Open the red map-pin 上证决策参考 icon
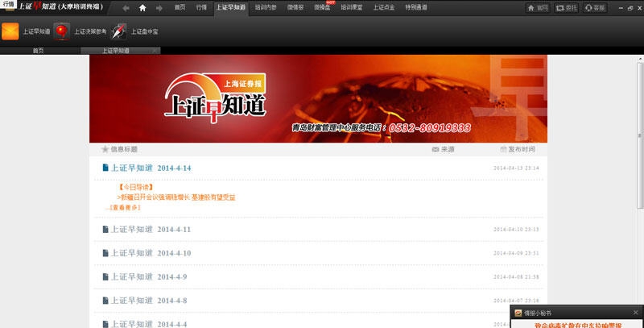Image resolution: width=644 pixels, height=328 pixels. [x=62, y=31]
